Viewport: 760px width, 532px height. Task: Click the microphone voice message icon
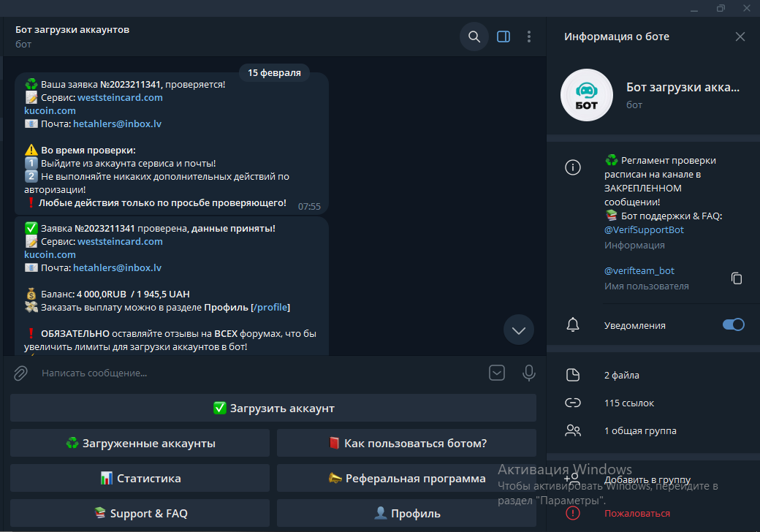click(529, 373)
